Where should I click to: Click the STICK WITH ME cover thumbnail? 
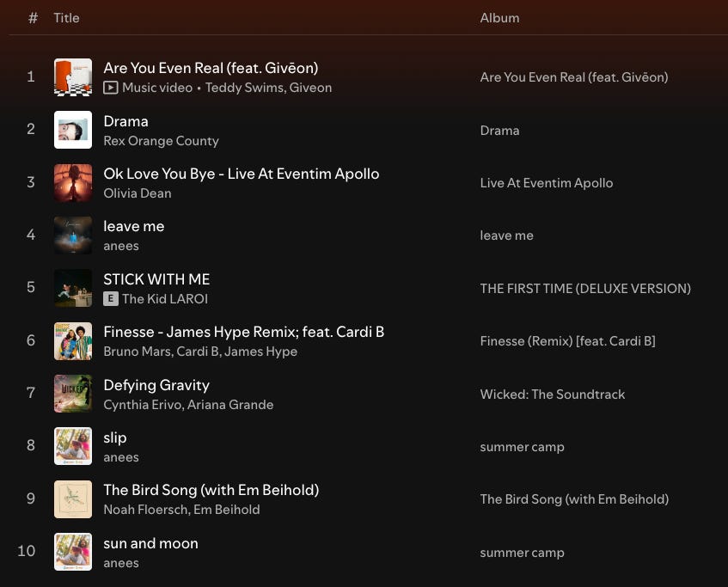[x=73, y=288]
